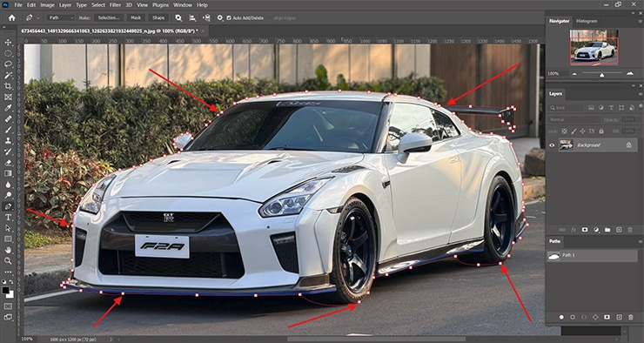The image size is (644, 343).
Task: Select the Zoom tool
Action: click(x=8, y=260)
